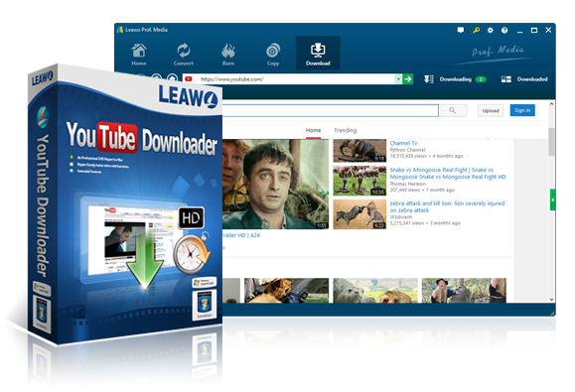This screenshot has width=575, height=392.
Task: Open the help question mark icon
Action: [504, 30]
